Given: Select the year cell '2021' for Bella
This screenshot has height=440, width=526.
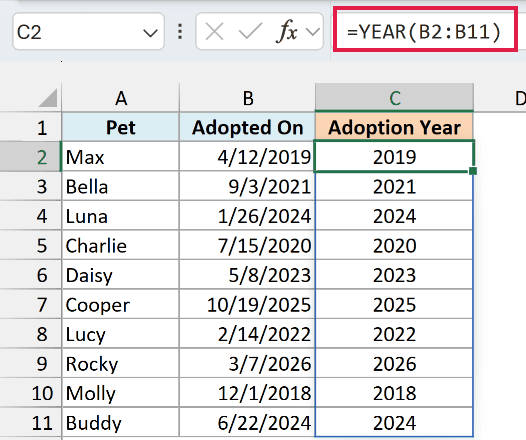Looking at the screenshot, I should coord(394,186).
